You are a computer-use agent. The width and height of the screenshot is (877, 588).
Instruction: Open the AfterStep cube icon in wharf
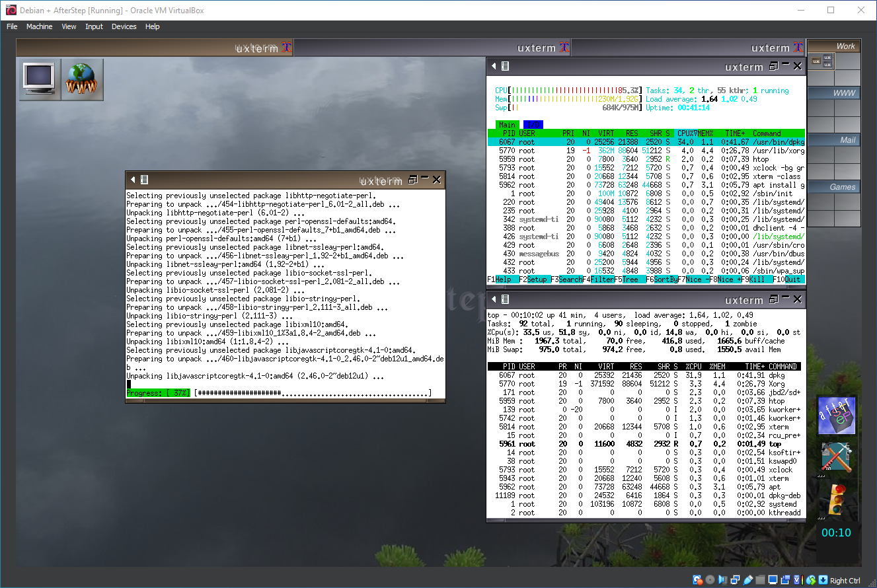pyautogui.click(x=836, y=416)
